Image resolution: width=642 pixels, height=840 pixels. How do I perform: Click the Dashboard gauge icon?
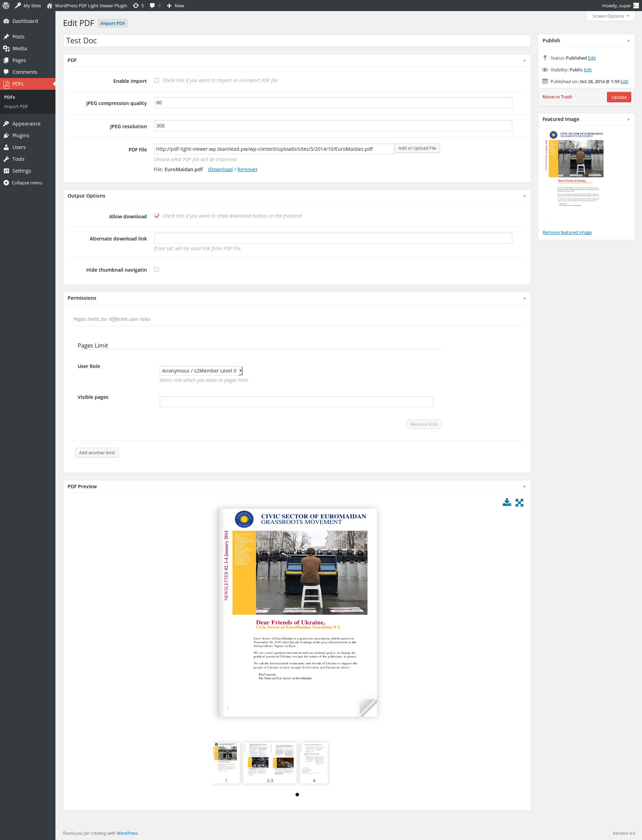[x=6, y=21]
